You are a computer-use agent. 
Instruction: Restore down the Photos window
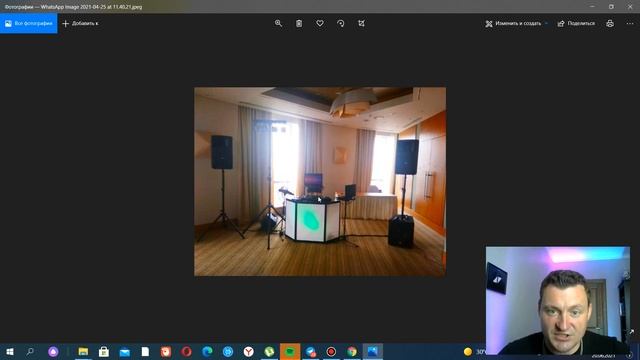(611, 7)
